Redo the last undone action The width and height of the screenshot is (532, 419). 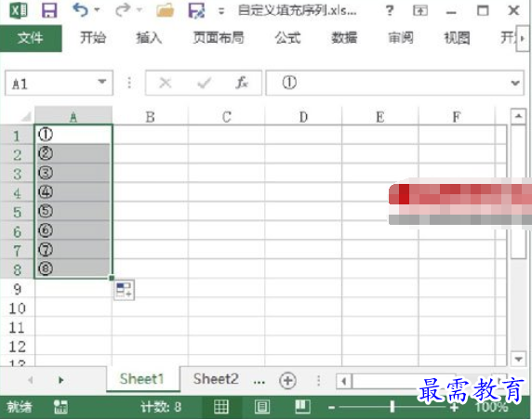[123, 10]
